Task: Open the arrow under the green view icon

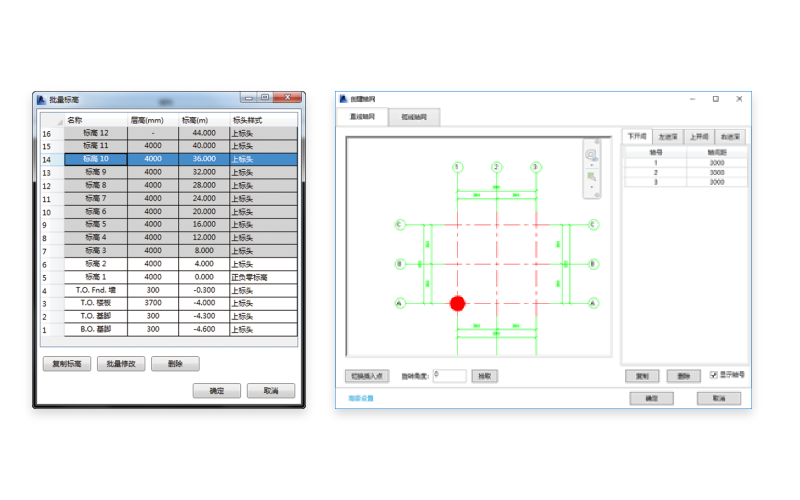Action: pos(591,187)
